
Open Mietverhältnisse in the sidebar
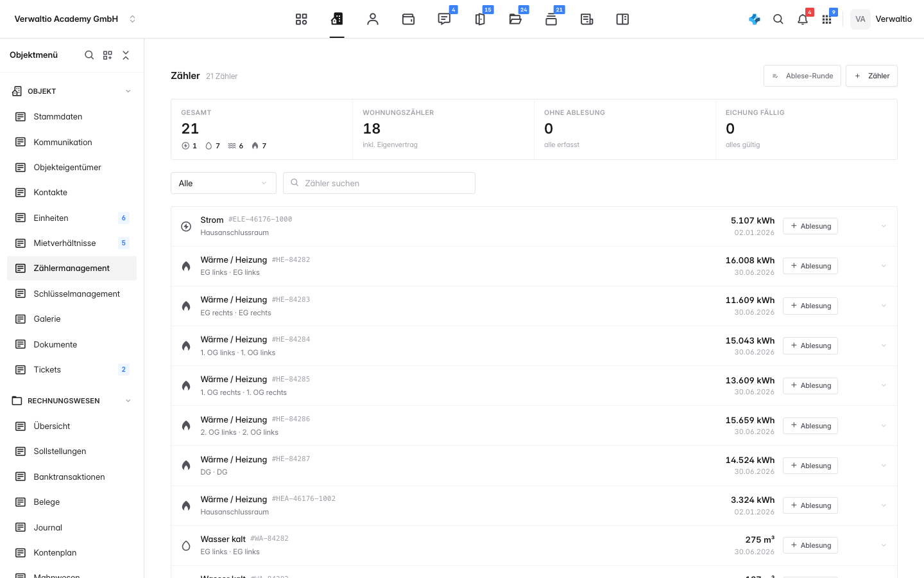72,243
